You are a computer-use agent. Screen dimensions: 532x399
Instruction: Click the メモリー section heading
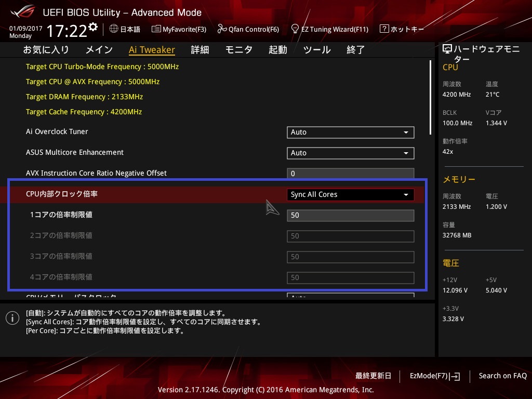[x=459, y=179]
